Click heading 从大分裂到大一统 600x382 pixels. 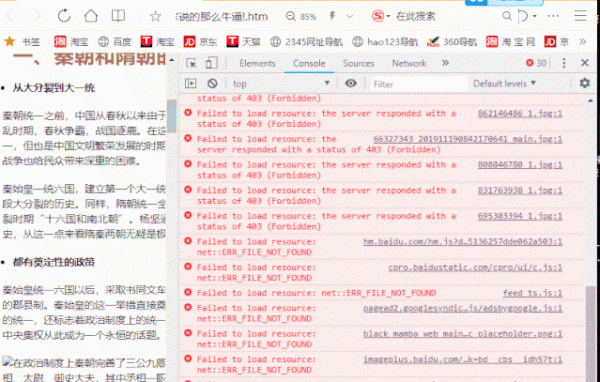click(x=54, y=88)
